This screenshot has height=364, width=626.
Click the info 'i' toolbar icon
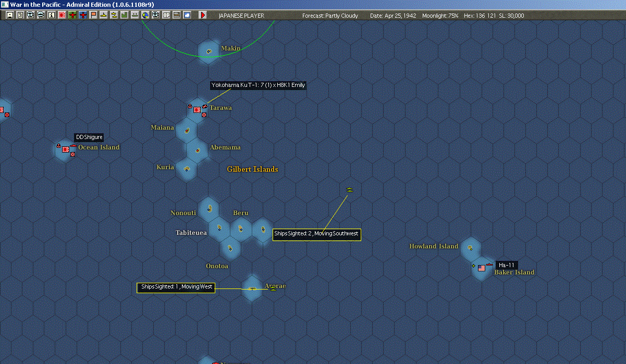(x=51, y=15)
